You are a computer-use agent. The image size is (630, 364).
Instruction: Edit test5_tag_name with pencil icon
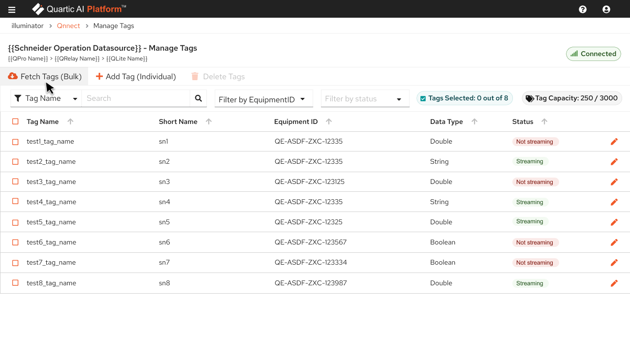[x=614, y=222]
